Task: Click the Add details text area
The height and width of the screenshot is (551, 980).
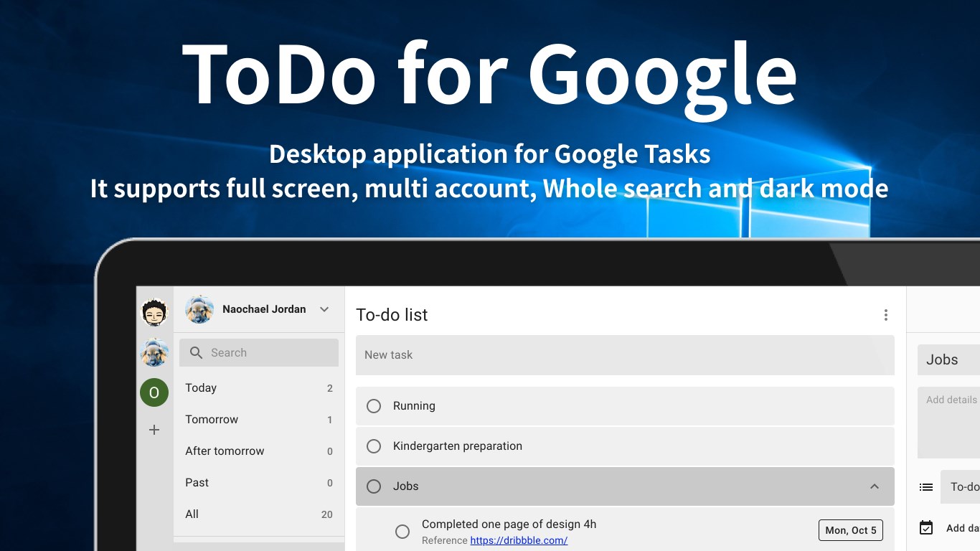Action: coord(948,423)
